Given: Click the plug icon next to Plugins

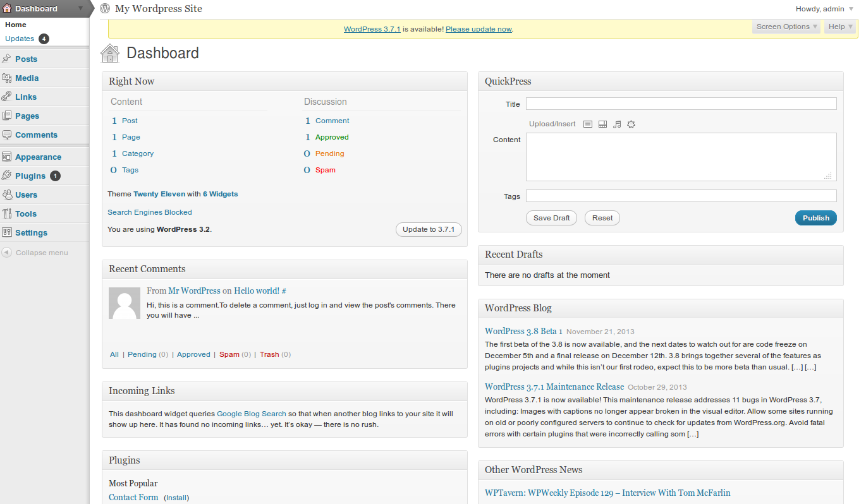Looking at the screenshot, I should pyautogui.click(x=7, y=176).
